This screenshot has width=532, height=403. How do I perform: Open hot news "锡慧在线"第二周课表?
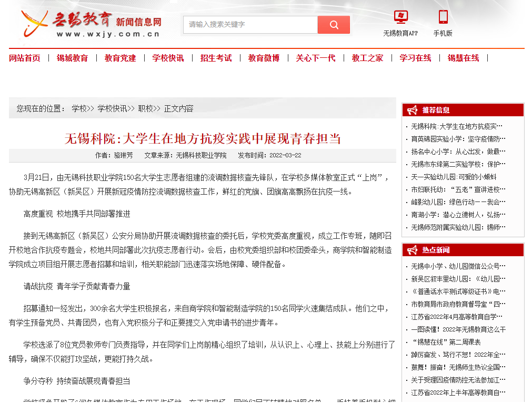tap(446, 342)
